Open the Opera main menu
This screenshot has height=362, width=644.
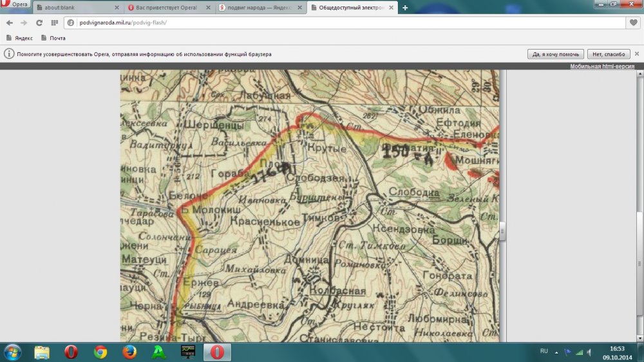click(14, 4)
